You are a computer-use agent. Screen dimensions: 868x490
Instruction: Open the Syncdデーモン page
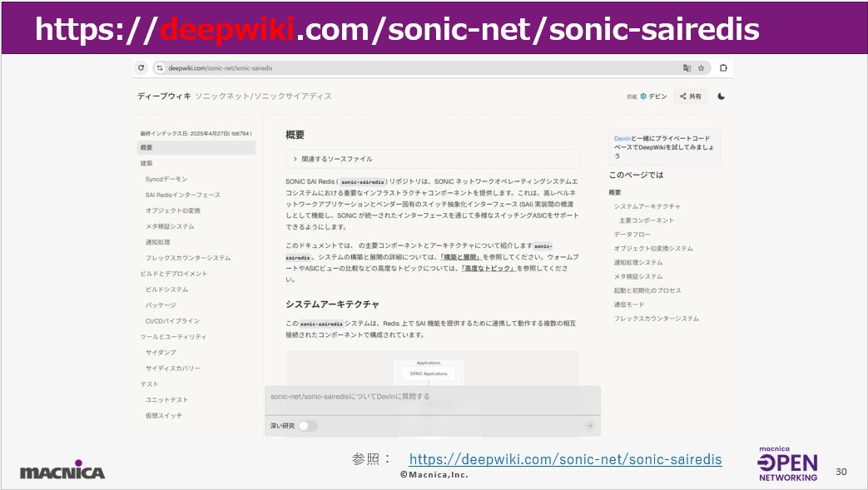click(x=166, y=180)
